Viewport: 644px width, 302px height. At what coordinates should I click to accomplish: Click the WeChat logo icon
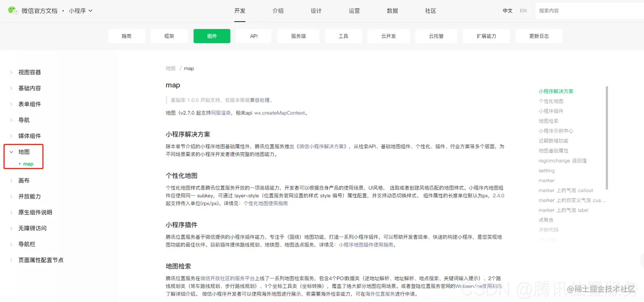12,10
